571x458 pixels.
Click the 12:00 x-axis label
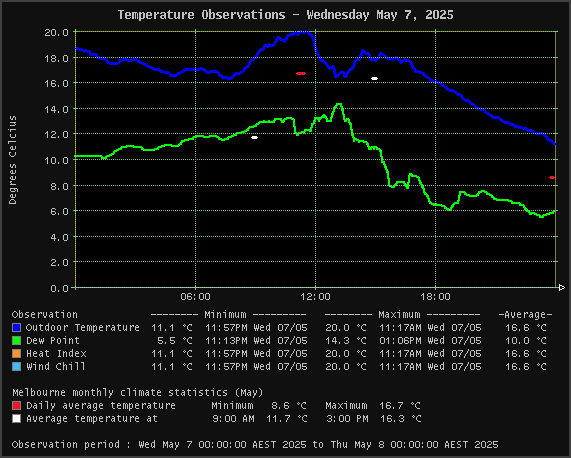[315, 297]
